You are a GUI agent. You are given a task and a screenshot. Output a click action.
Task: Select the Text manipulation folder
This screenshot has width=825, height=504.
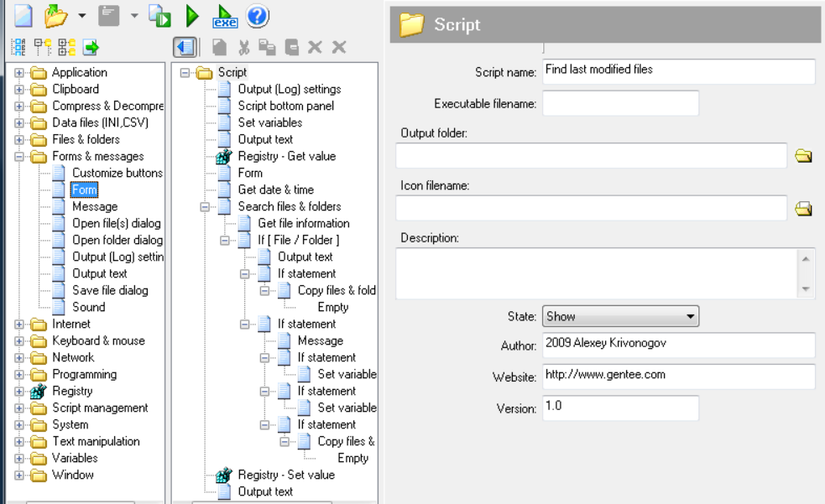[x=96, y=441]
